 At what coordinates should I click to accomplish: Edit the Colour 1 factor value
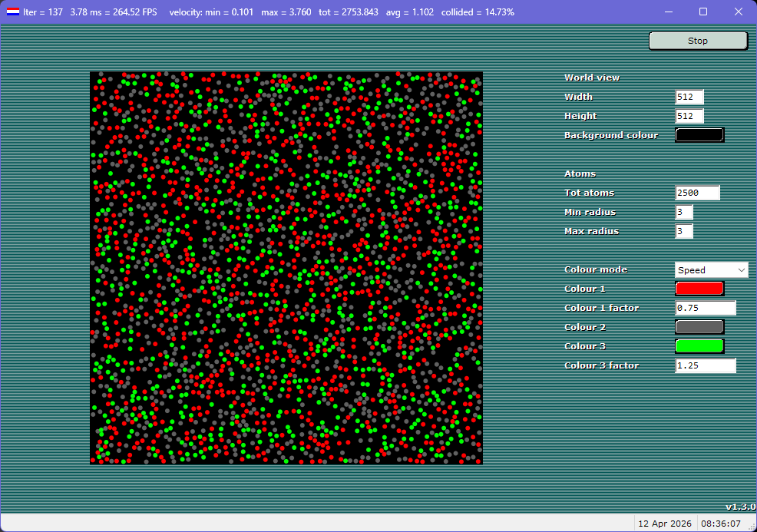click(x=705, y=307)
